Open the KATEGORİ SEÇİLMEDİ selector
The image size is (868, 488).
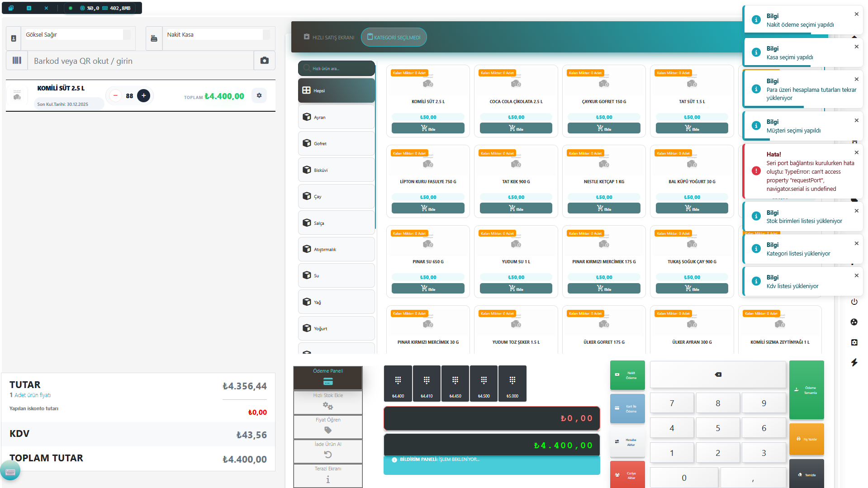(394, 37)
